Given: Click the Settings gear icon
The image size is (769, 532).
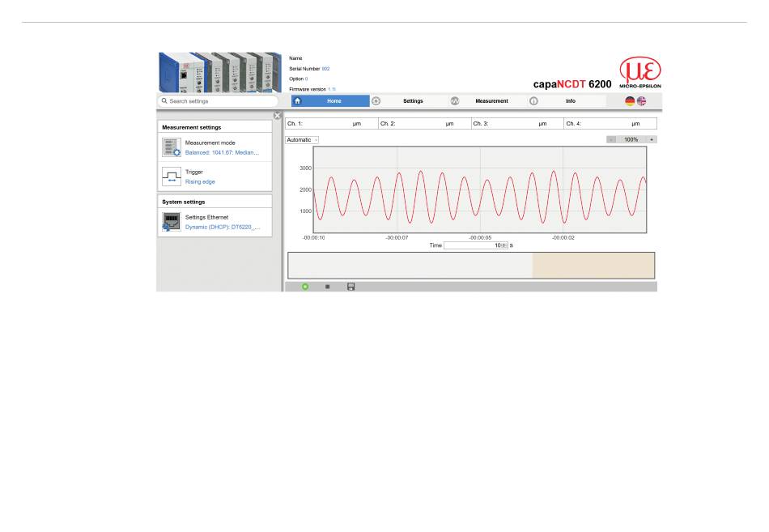Looking at the screenshot, I should (376, 101).
